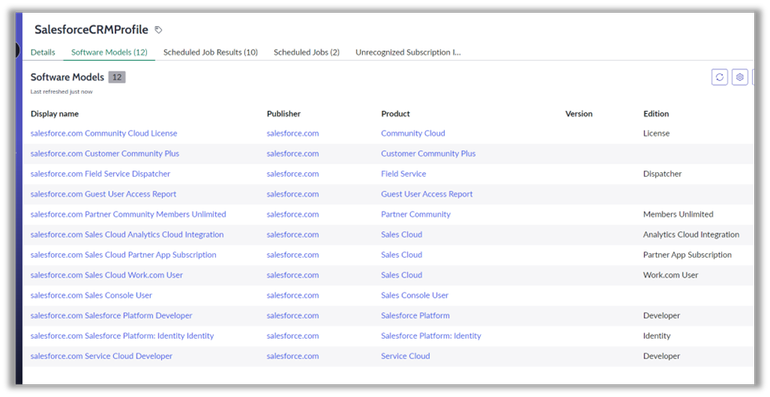Viewport: 770px width, 397px height.
Task: Open the Unrecognized Subscription tab
Action: (x=408, y=52)
